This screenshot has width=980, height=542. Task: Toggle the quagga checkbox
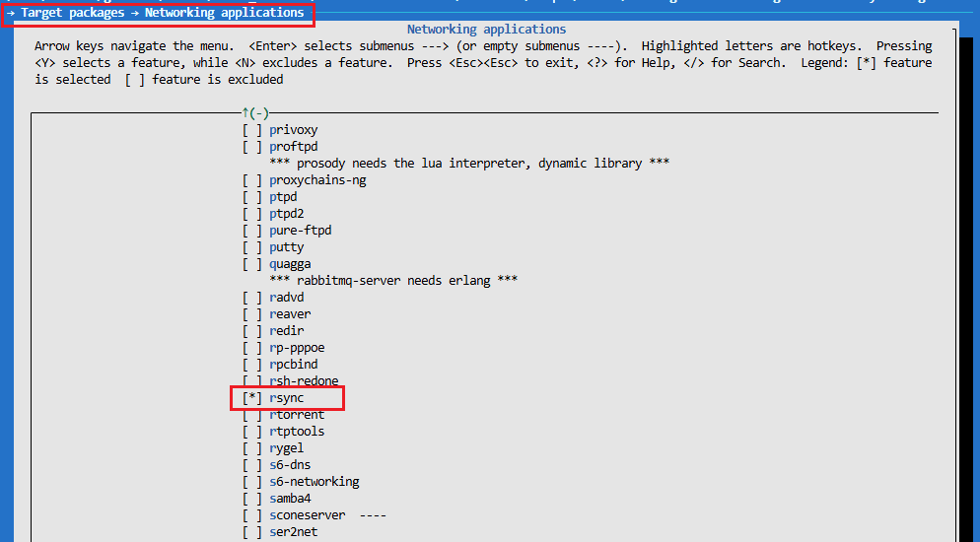[252, 264]
